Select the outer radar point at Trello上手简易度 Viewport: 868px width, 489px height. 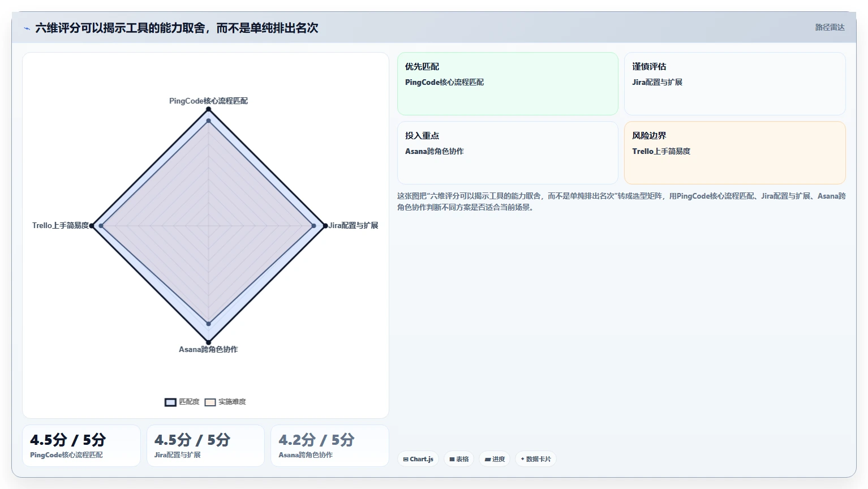pyautogui.click(x=92, y=226)
